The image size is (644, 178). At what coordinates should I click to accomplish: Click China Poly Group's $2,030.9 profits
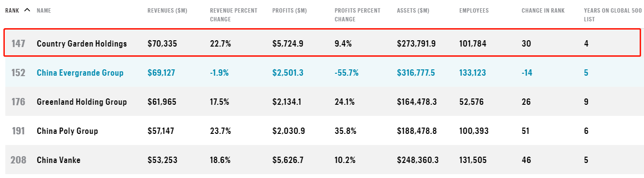coord(288,131)
